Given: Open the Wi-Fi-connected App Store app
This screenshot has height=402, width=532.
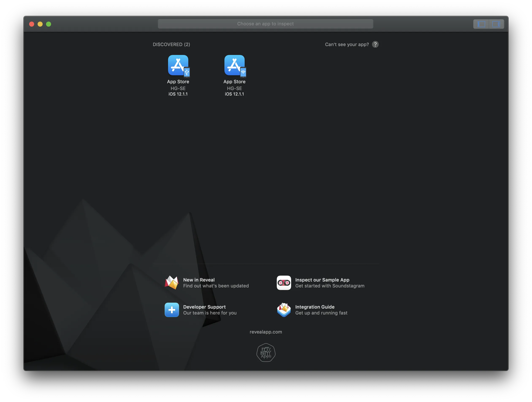Looking at the screenshot, I should (x=235, y=66).
